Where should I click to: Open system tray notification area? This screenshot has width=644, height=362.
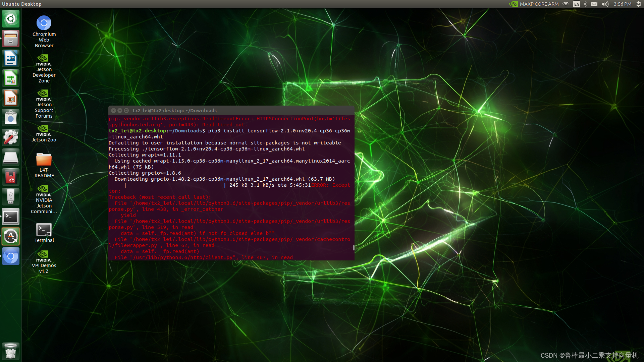597,4
